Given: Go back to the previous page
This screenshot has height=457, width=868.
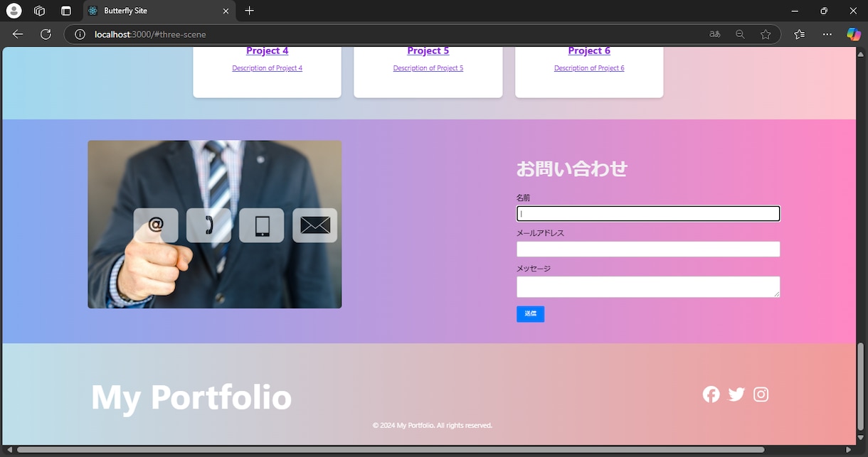Looking at the screenshot, I should click(18, 34).
